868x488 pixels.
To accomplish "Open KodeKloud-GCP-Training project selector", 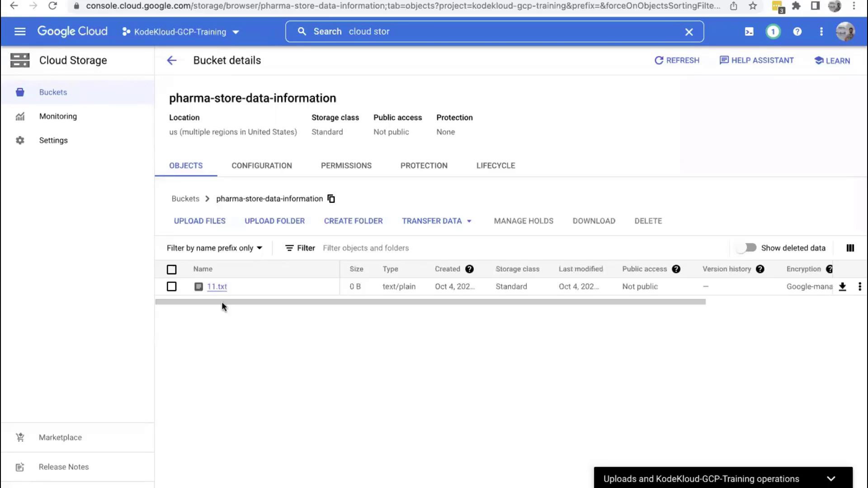I will (x=180, y=32).
